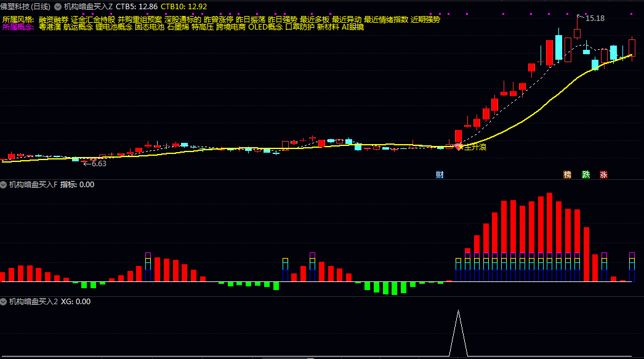
Task: Click the red 涨 marker
Action: pos(603,174)
